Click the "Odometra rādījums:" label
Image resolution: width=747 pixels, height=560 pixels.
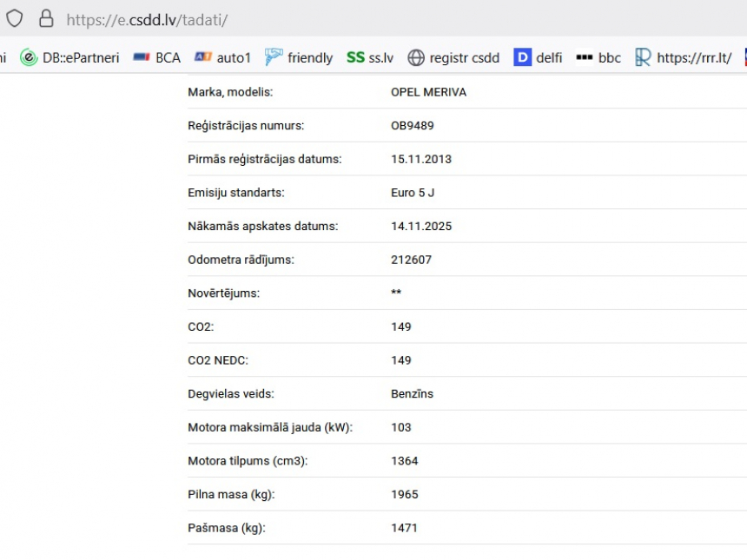tap(241, 260)
